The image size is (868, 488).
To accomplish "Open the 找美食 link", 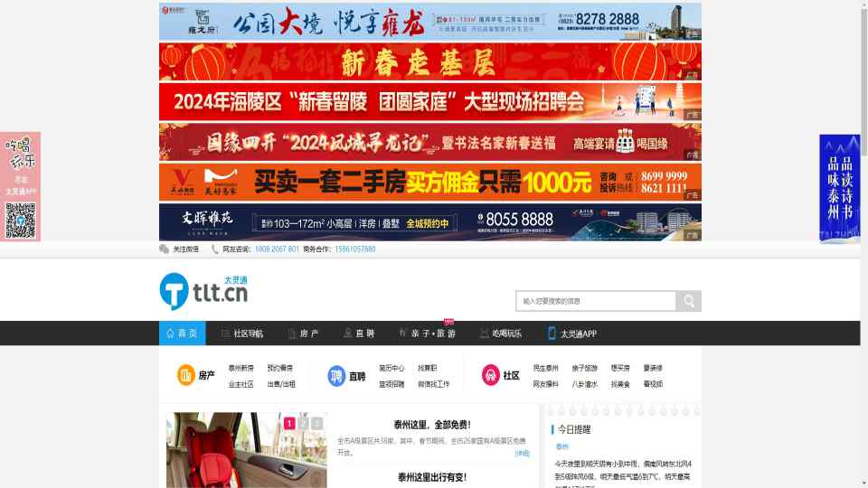I will 620,384.
